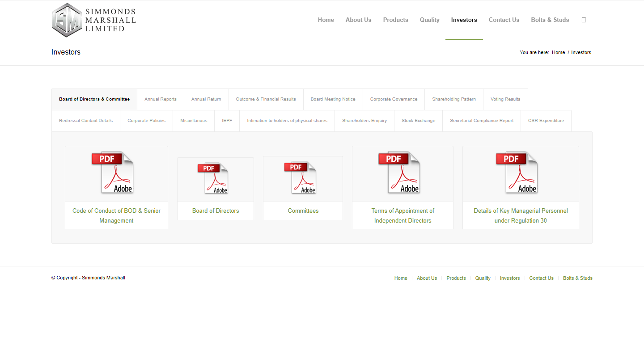This screenshot has width=644, height=350.
Task: Open Board Meeting Notice tab
Action: [333, 99]
